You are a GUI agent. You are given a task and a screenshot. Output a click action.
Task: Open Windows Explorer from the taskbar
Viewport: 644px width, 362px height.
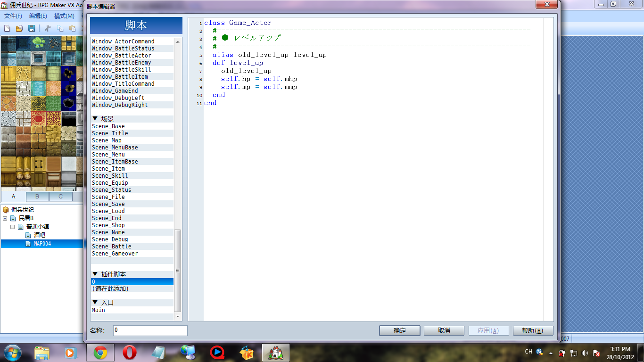tap(42, 353)
